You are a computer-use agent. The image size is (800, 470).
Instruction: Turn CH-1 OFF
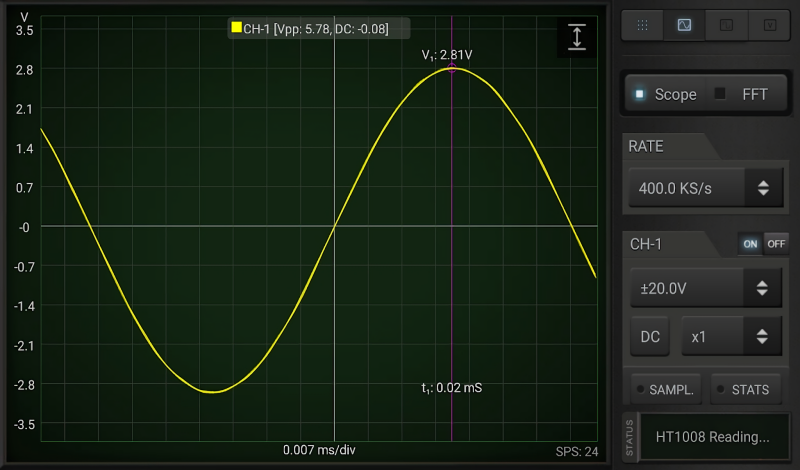(x=776, y=244)
